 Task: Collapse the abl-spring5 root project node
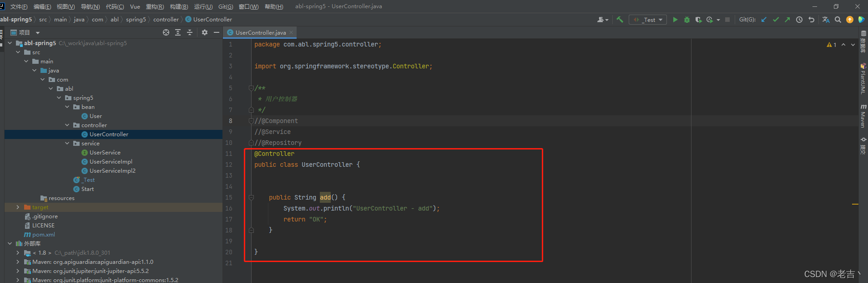[10, 43]
